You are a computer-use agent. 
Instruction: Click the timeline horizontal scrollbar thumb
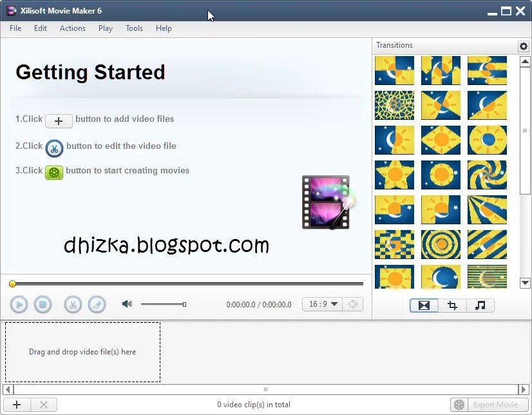[x=265, y=389]
